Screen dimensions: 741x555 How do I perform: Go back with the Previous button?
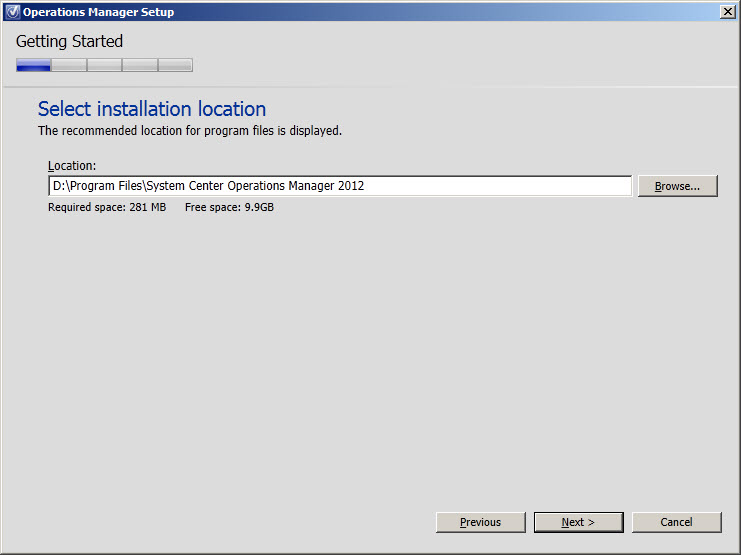(x=481, y=522)
